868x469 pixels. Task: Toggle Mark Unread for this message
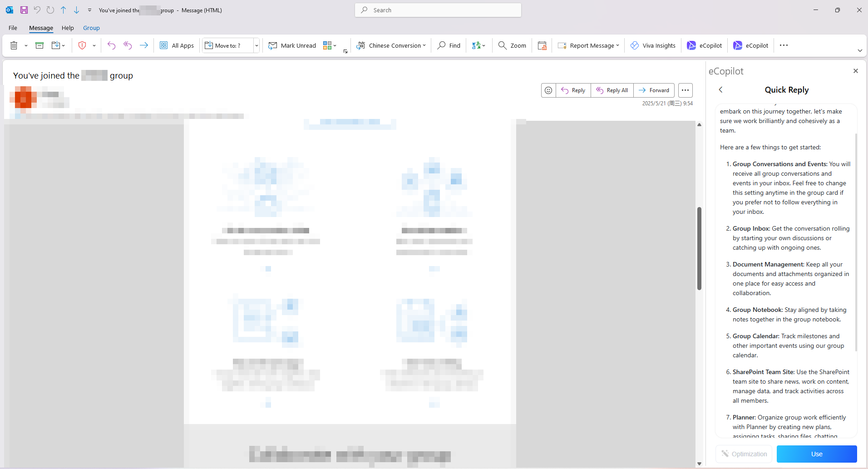click(x=292, y=45)
